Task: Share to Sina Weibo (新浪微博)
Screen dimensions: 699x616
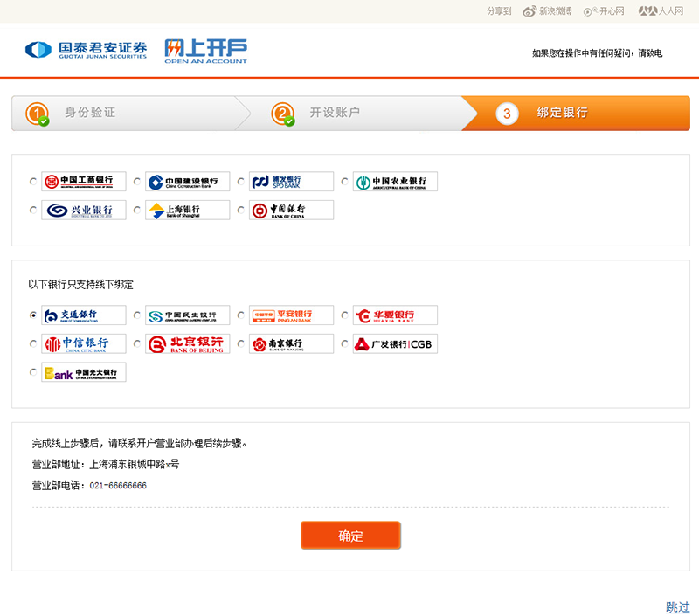Action: tap(548, 11)
